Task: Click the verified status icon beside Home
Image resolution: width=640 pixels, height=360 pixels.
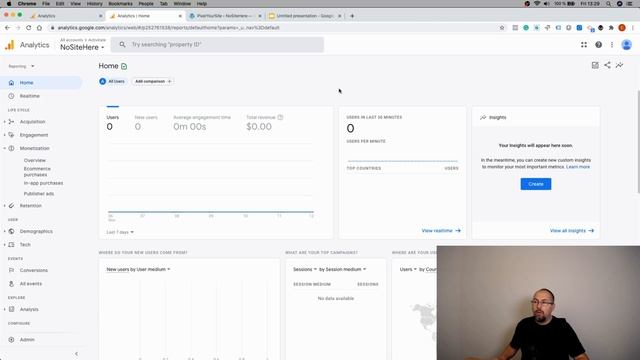Action: 124,66
